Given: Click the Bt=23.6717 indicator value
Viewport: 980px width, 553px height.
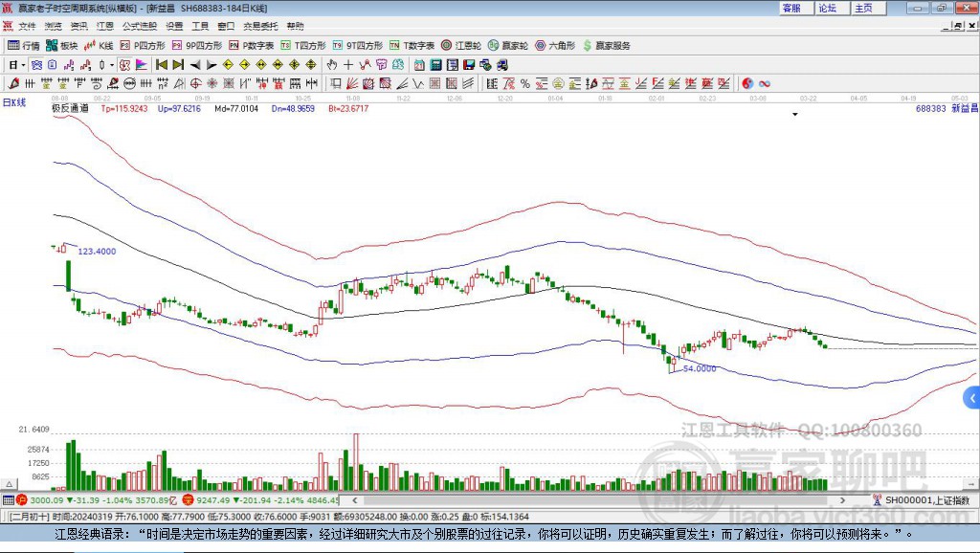Looking at the screenshot, I should pyautogui.click(x=348, y=108).
